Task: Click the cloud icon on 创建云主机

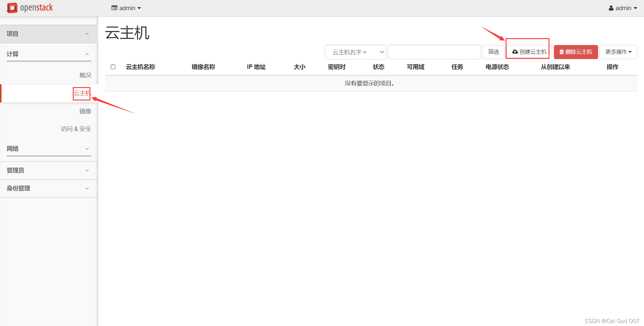Action: point(515,52)
